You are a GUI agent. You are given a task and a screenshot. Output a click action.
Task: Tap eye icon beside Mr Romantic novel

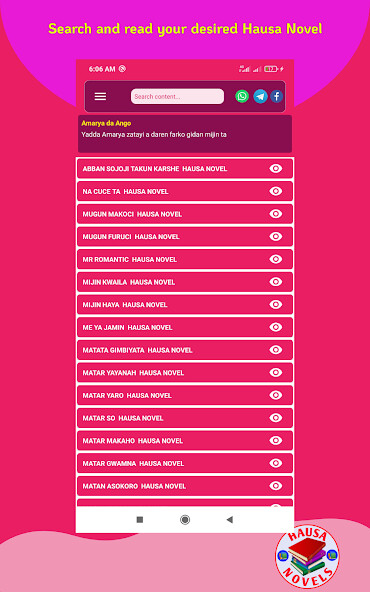[276, 259]
